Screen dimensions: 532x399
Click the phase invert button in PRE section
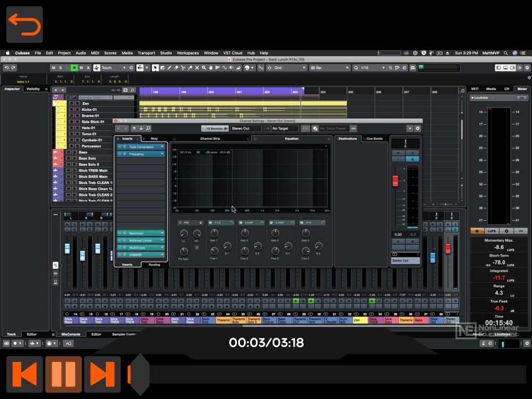[x=197, y=248]
